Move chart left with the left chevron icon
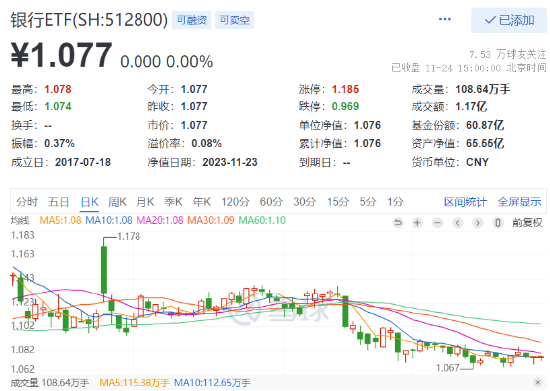The height and width of the screenshot is (391, 550). (457, 223)
